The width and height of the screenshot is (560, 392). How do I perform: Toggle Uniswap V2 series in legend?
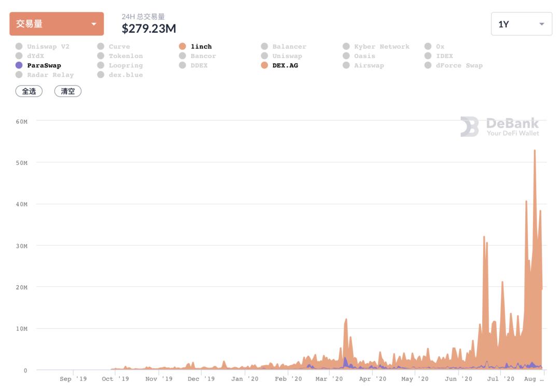tap(43, 47)
